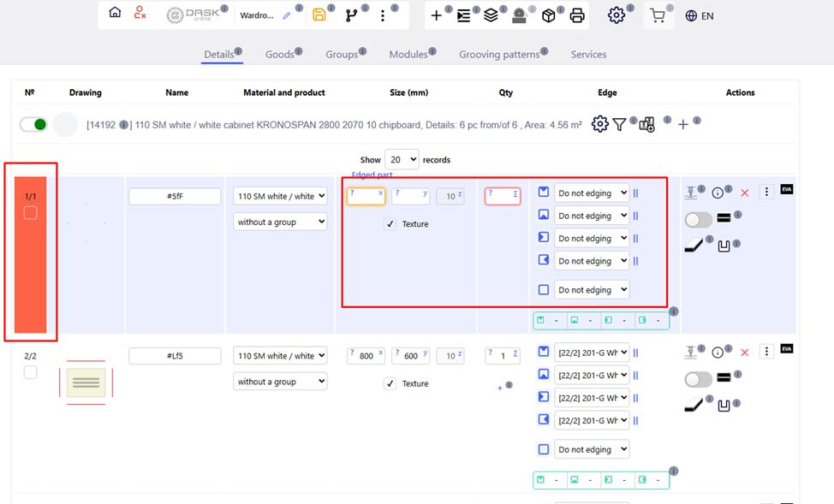Switch to the Goods tab

[x=279, y=54]
